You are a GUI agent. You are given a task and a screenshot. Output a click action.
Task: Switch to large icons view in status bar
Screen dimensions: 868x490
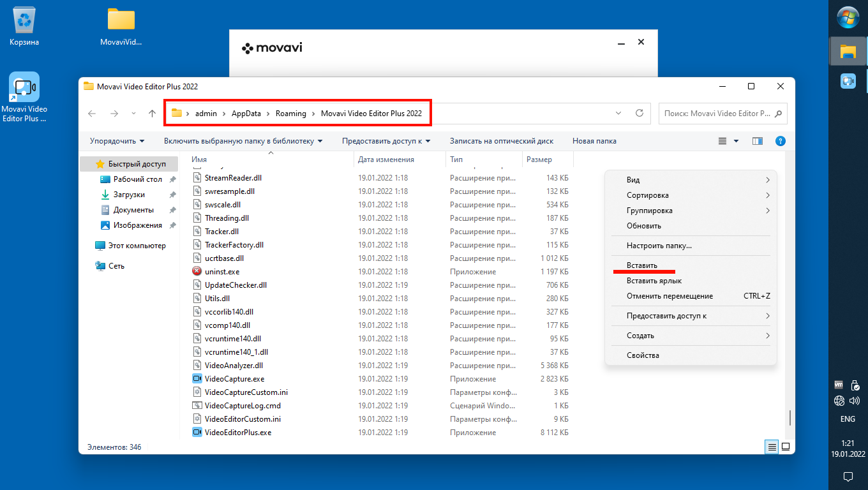tap(786, 447)
